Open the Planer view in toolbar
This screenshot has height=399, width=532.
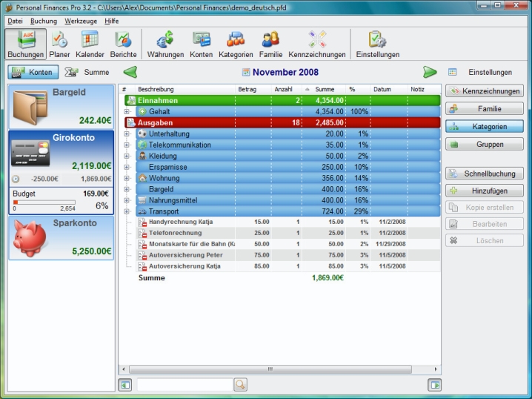coord(59,44)
